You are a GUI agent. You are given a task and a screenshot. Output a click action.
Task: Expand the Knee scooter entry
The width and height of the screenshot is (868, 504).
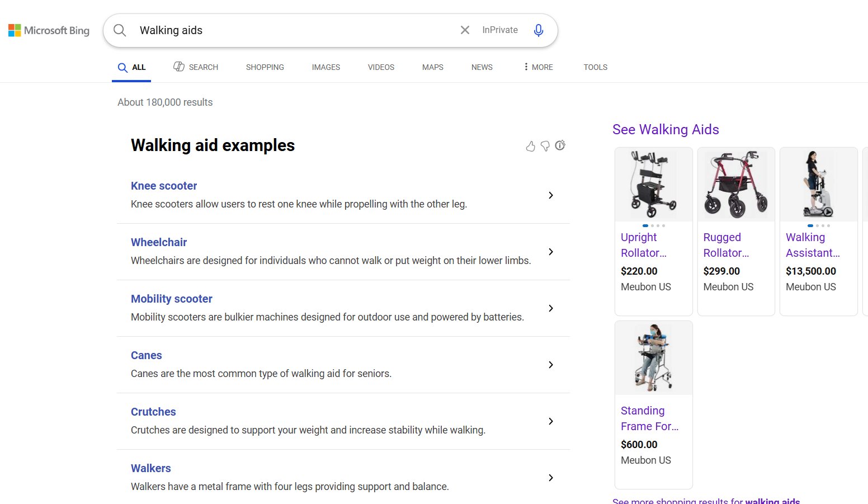pos(551,195)
